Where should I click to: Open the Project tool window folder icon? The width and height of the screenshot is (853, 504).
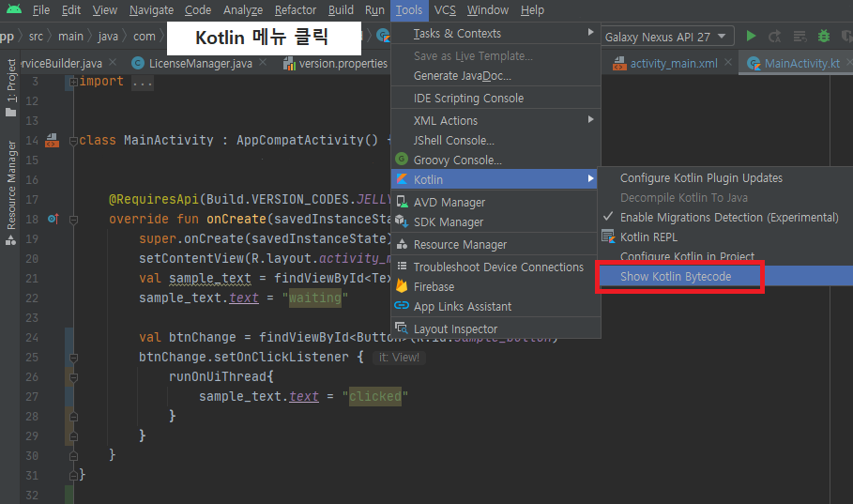point(10,112)
